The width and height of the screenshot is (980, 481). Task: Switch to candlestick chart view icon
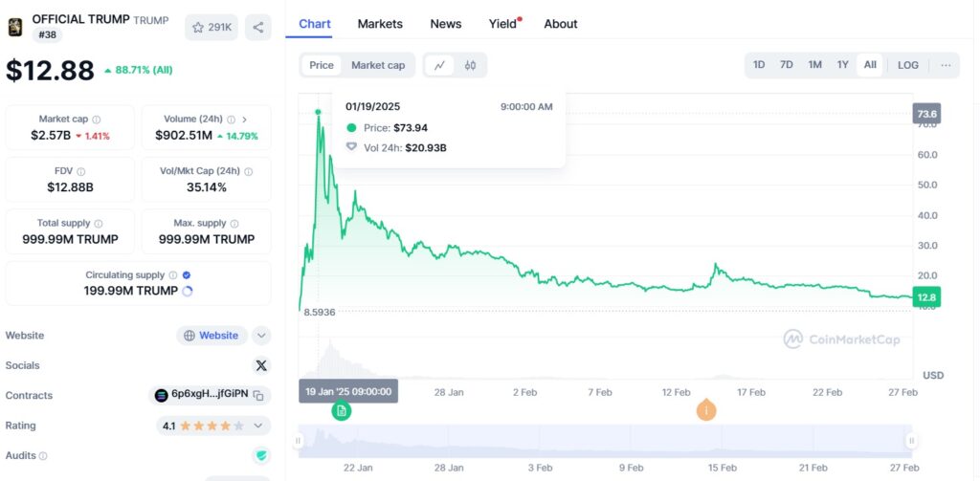coord(470,65)
